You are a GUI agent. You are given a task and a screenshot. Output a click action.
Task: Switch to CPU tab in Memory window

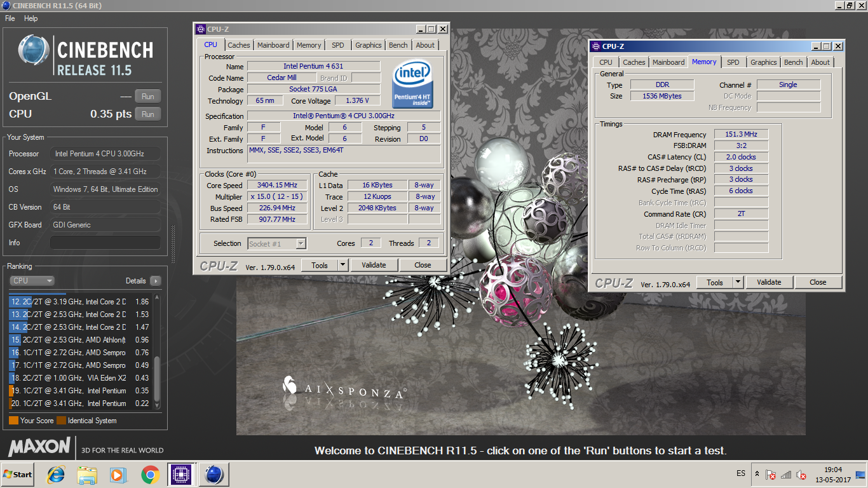pos(606,62)
